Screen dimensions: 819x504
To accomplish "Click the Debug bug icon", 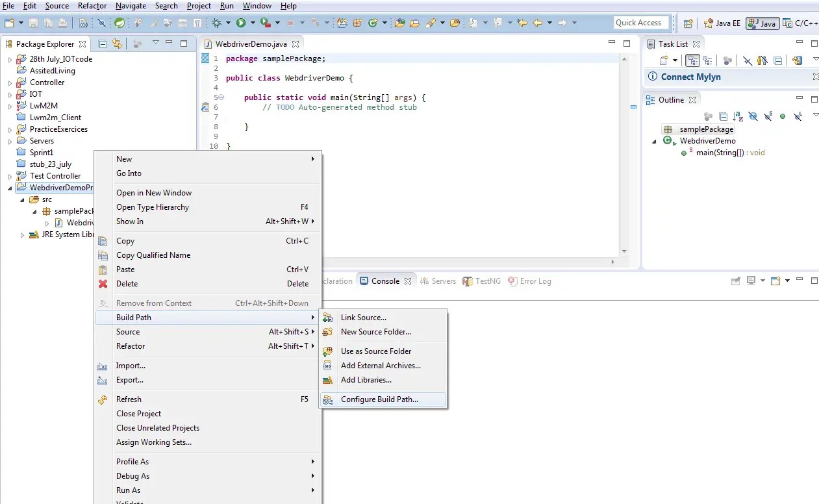I will [x=217, y=23].
